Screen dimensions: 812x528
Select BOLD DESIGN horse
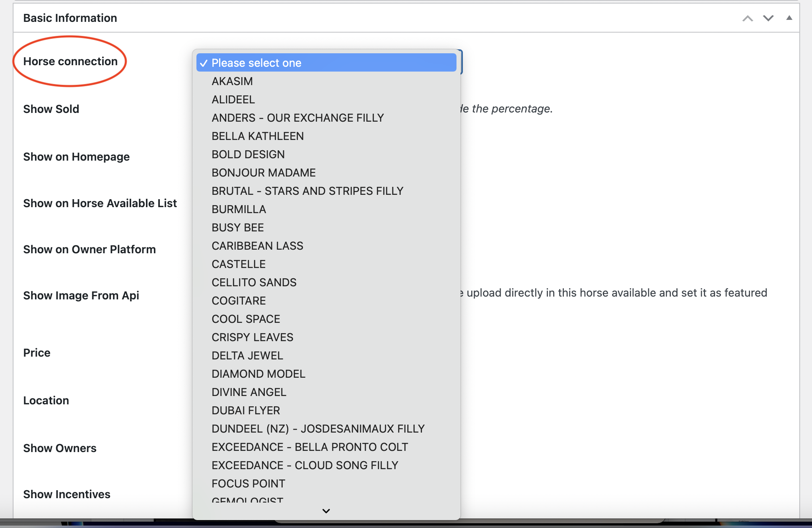click(x=248, y=154)
